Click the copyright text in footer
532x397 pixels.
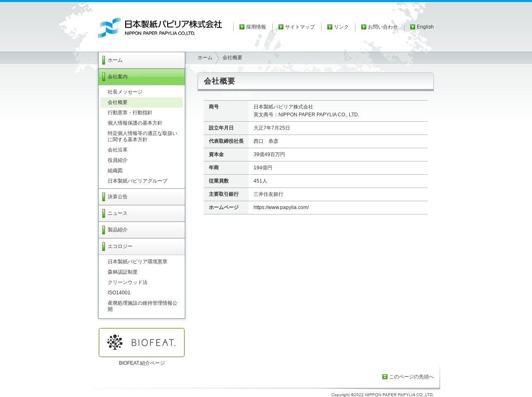(382, 395)
